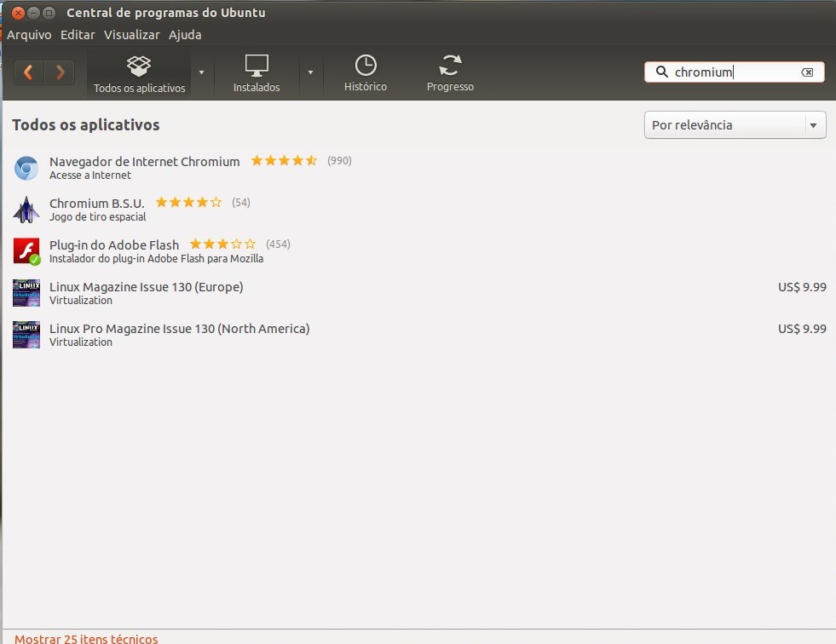Click the Chromium B.S.U. spaceship icon

pos(26,210)
